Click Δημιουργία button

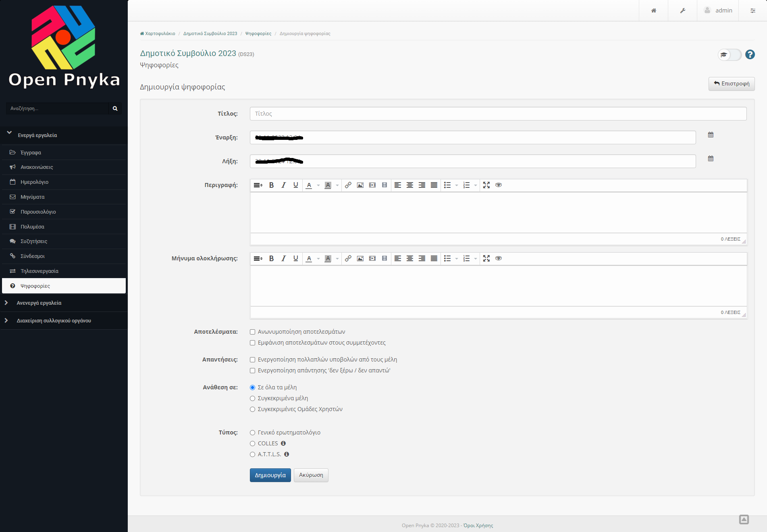pos(270,475)
